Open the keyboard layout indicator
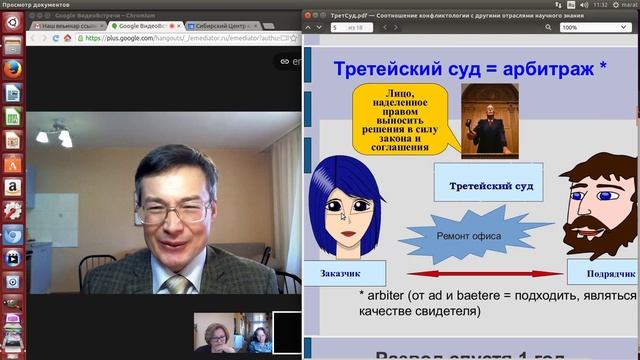This screenshot has width=640, height=360. (571, 5)
